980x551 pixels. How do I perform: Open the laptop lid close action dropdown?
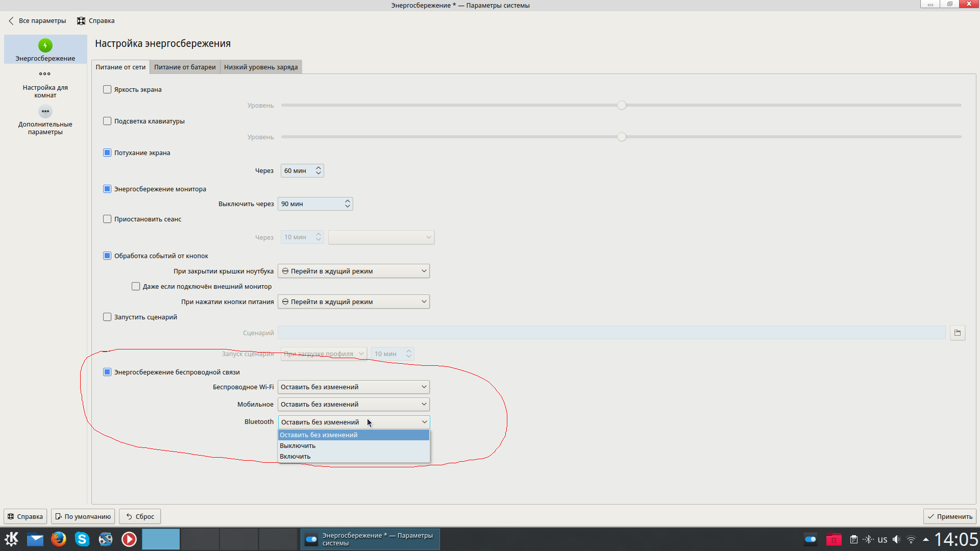pos(353,271)
